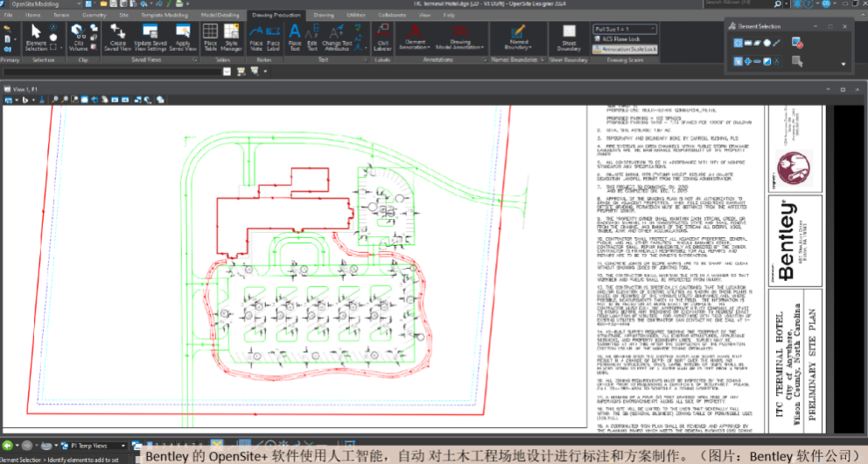Toggle the Annotation Scale Lock
Screen dimensions: 868x464
(x=625, y=50)
